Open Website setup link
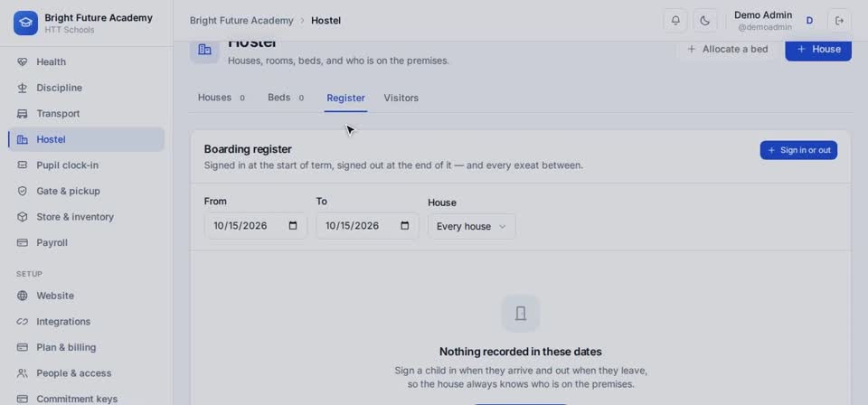The image size is (868, 405). click(x=87, y=296)
